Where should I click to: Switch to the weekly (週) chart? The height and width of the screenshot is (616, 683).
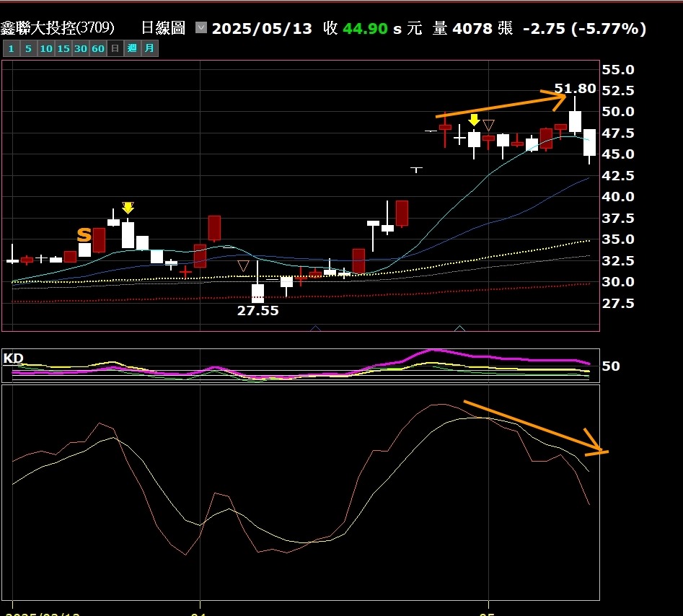pos(132,48)
